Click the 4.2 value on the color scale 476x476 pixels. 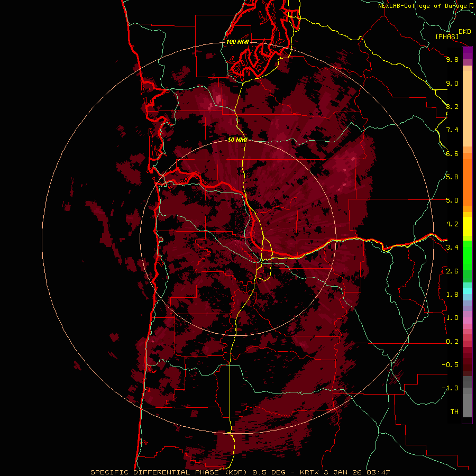tap(452, 224)
